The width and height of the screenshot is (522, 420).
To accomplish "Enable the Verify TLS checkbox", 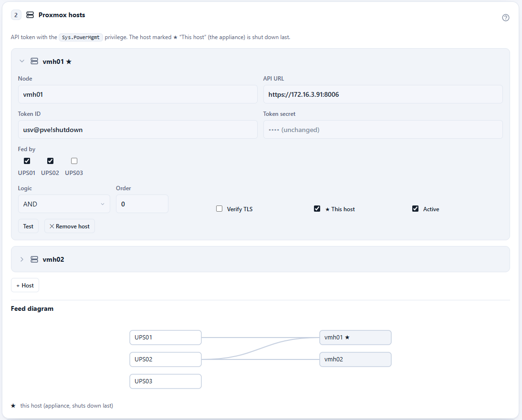I will [219, 208].
